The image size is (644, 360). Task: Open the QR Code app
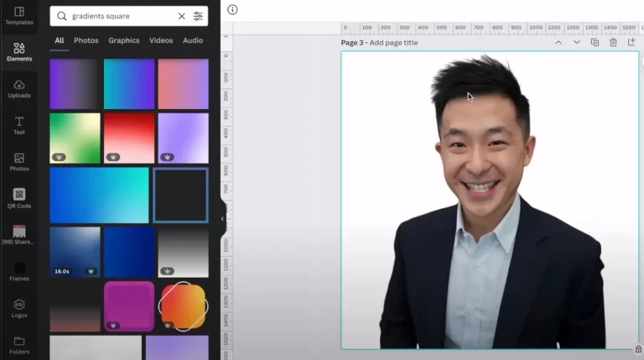coord(18,198)
